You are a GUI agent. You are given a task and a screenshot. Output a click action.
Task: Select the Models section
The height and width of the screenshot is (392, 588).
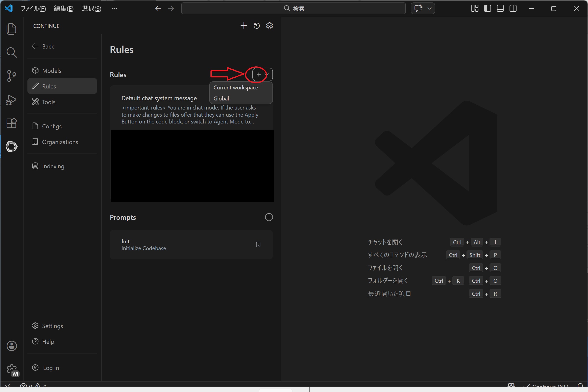[x=51, y=71]
